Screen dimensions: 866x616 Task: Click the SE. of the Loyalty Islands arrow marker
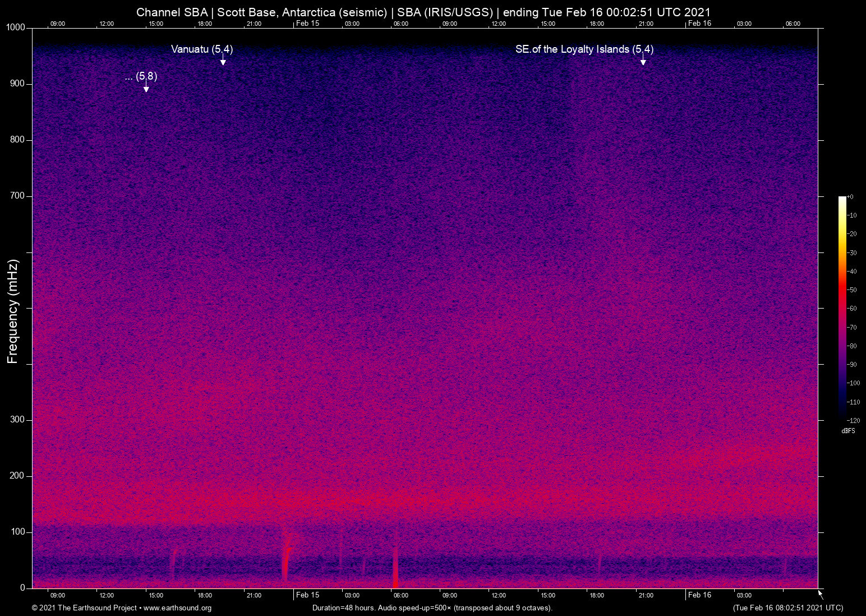pos(643,61)
